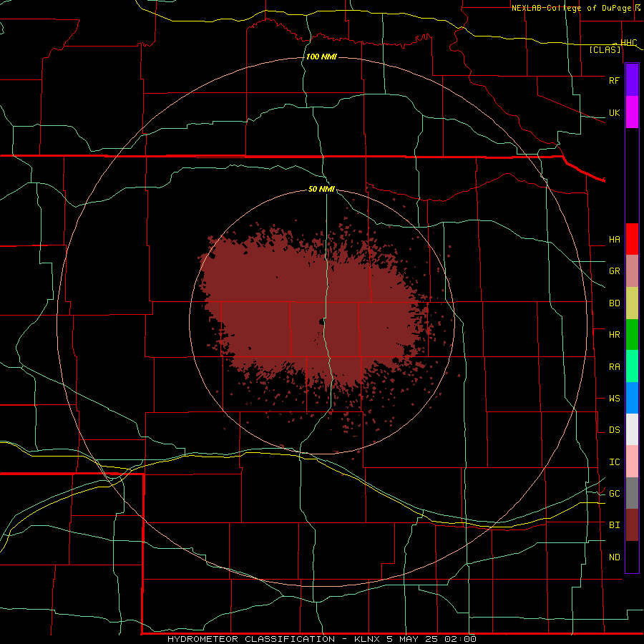The image size is (644, 644).
Task: Click the '50 NMI' range ring label
Action: [x=321, y=189]
